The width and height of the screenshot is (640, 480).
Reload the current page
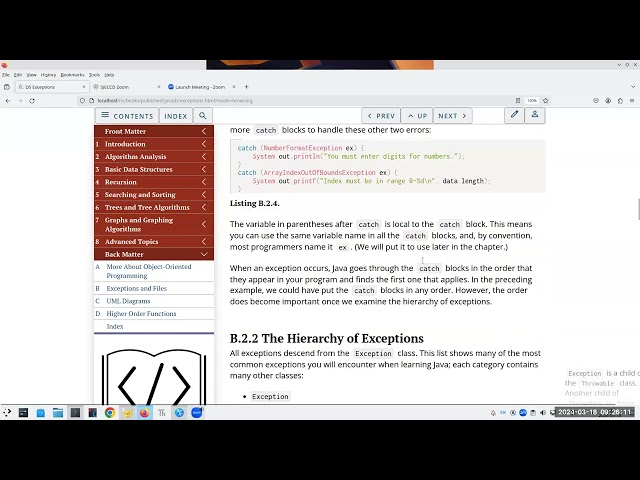(32, 101)
